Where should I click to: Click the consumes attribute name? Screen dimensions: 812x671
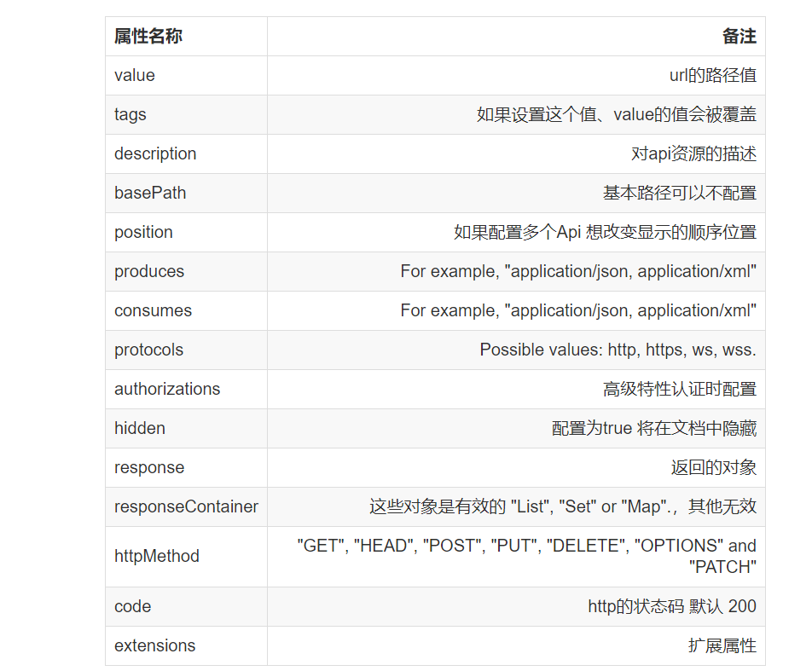(153, 310)
